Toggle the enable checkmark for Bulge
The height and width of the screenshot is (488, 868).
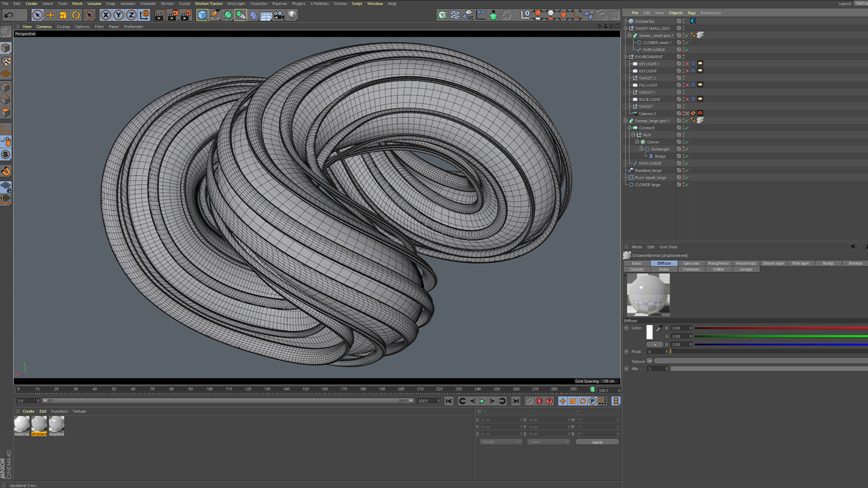point(687,156)
